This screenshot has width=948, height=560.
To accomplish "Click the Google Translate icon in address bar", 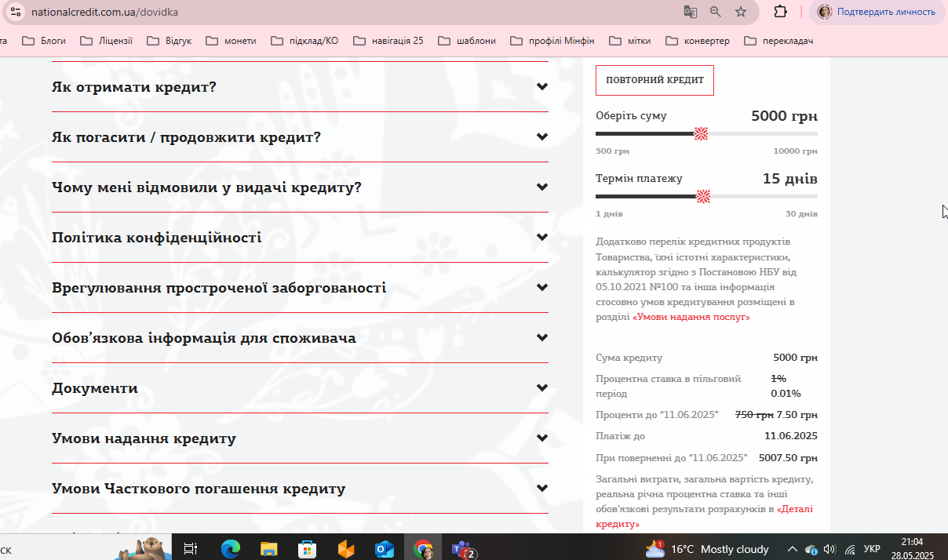I will point(691,12).
